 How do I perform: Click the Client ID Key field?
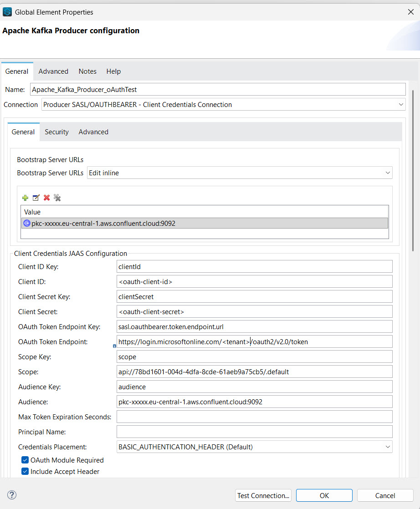pyautogui.click(x=254, y=266)
